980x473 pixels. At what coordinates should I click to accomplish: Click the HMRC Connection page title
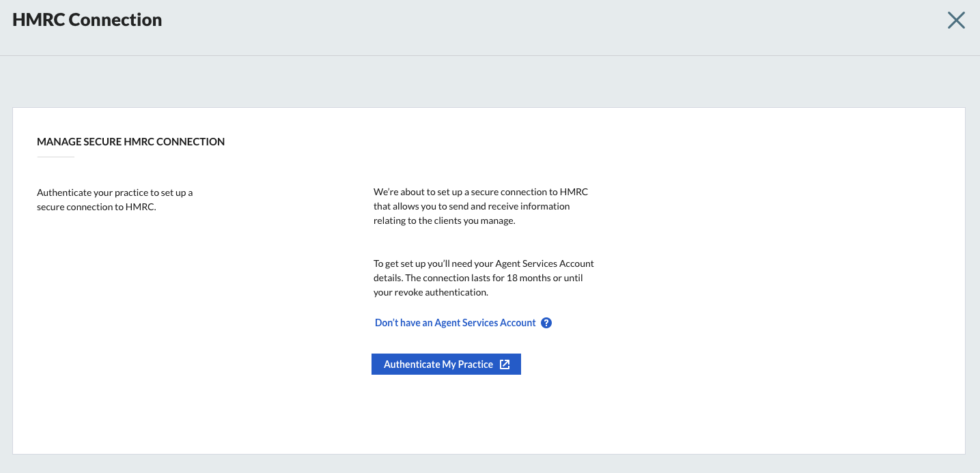[87, 20]
